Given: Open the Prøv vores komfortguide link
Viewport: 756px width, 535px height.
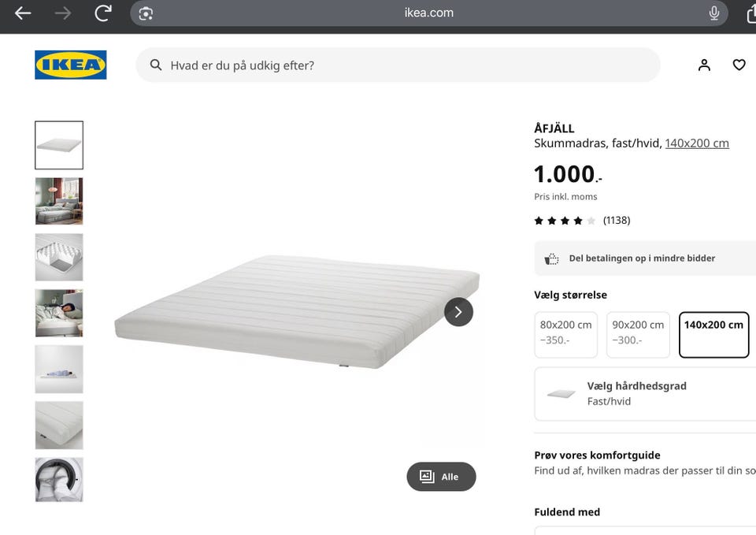Looking at the screenshot, I should point(597,455).
